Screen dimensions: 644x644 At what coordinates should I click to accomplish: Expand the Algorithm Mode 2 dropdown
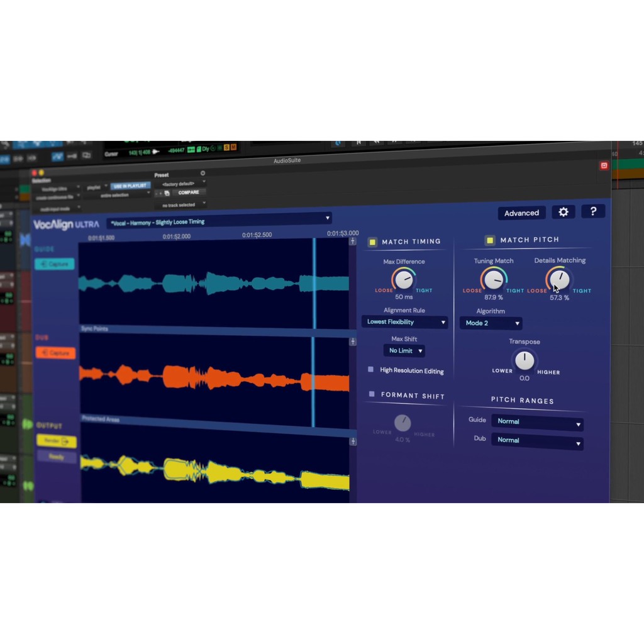click(491, 323)
